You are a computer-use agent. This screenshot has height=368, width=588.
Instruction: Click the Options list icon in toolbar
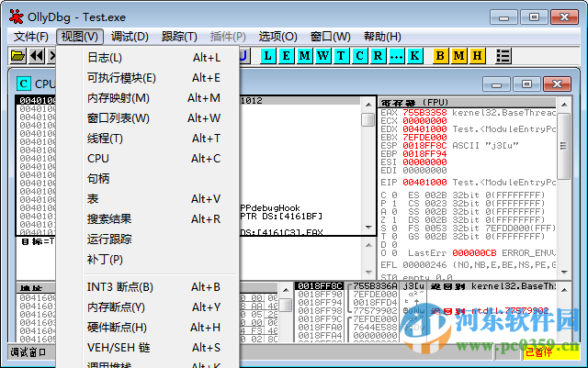point(503,56)
